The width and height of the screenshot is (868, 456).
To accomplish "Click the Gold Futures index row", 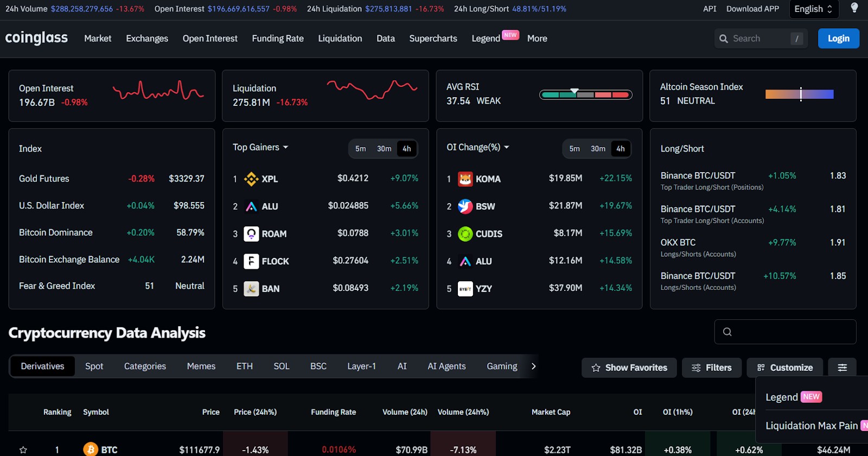I will [x=112, y=179].
